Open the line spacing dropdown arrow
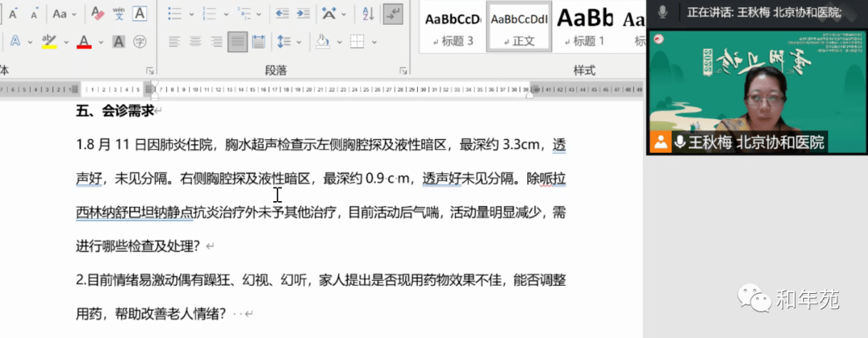Screen dimensions: 868x338 299,42
